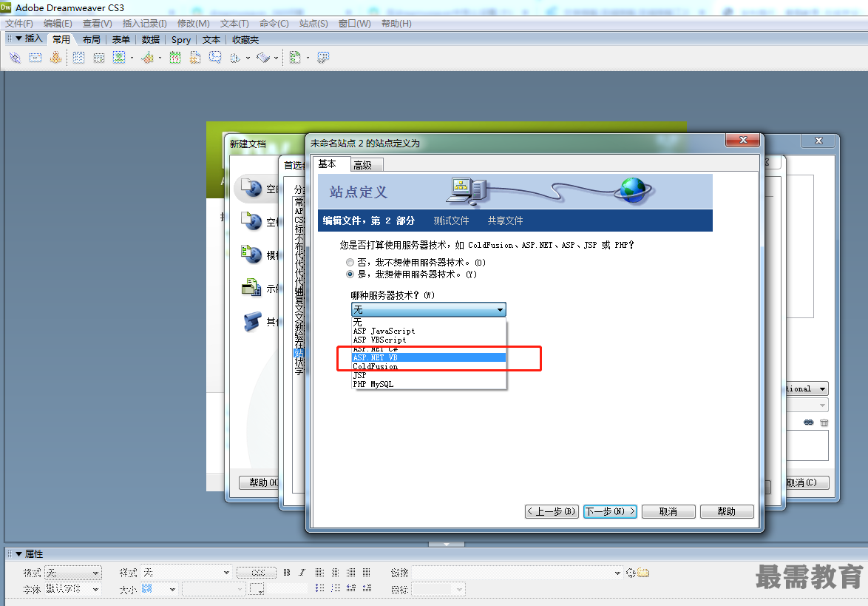Image resolution: width=868 pixels, height=606 pixels.
Task: Collapse the 属性 panel
Action: click(x=18, y=554)
